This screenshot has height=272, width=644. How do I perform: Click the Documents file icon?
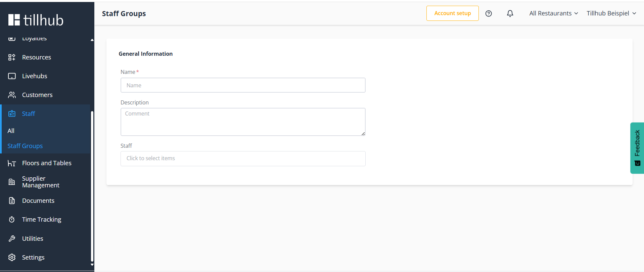coord(12,201)
